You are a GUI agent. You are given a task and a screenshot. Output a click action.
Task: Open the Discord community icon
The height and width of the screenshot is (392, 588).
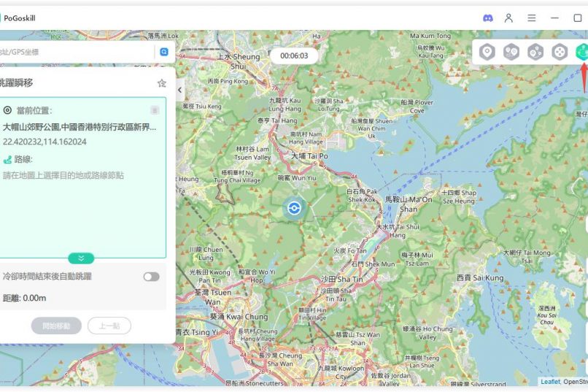[x=488, y=18]
